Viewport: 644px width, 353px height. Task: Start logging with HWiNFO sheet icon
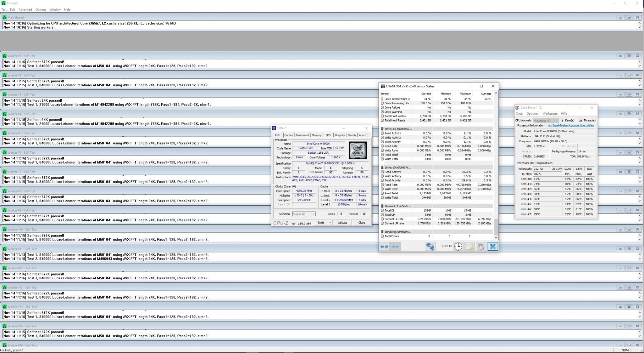[x=469, y=247]
